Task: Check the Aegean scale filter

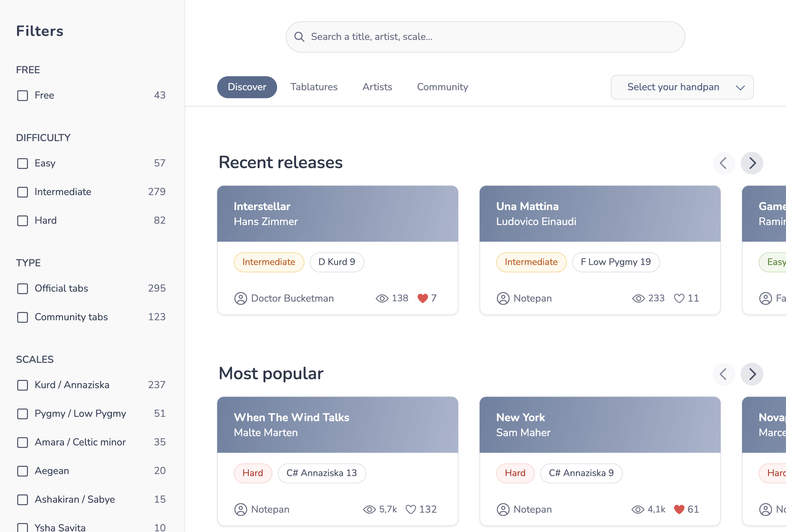Action: point(23,471)
